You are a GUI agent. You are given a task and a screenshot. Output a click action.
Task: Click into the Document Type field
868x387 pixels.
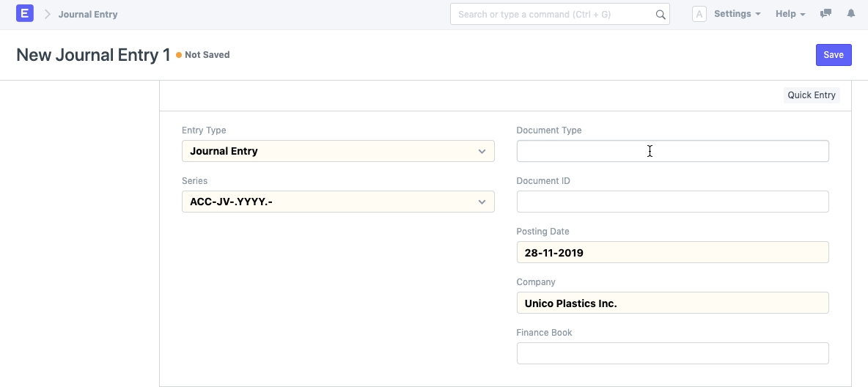coord(672,151)
